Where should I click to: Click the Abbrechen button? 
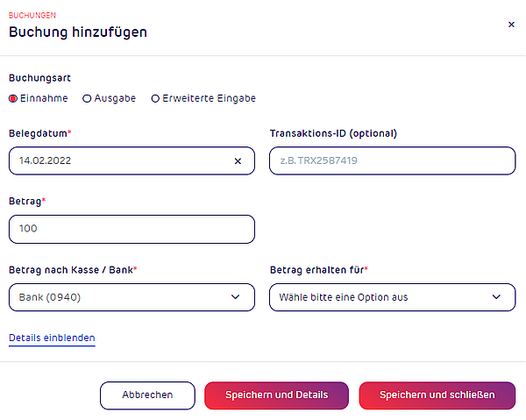tap(147, 395)
